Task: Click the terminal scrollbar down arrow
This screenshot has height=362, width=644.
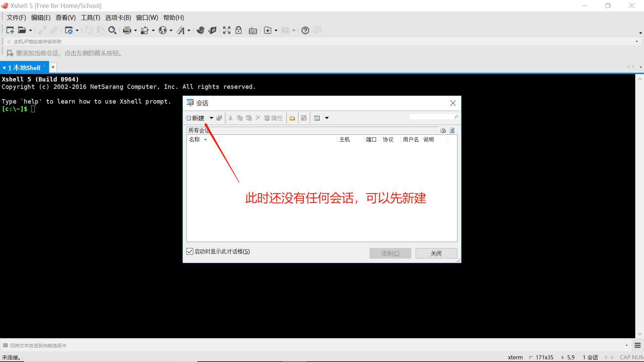Action: [640, 334]
